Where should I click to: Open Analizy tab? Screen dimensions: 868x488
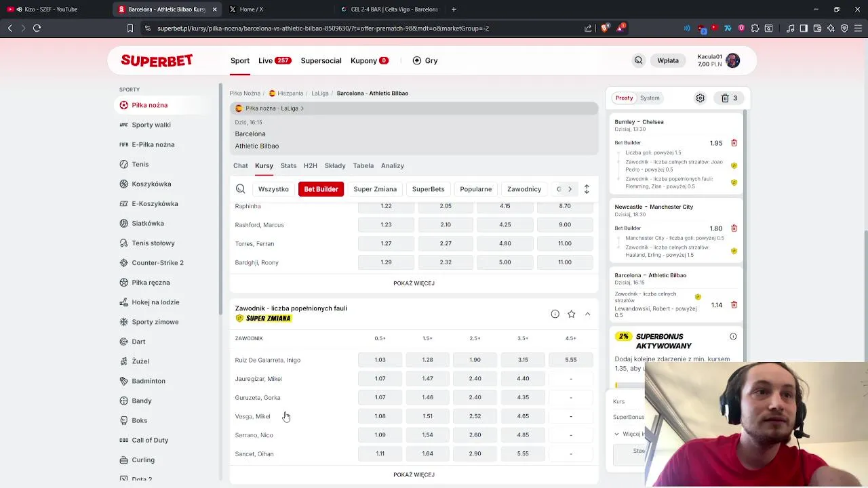393,165
